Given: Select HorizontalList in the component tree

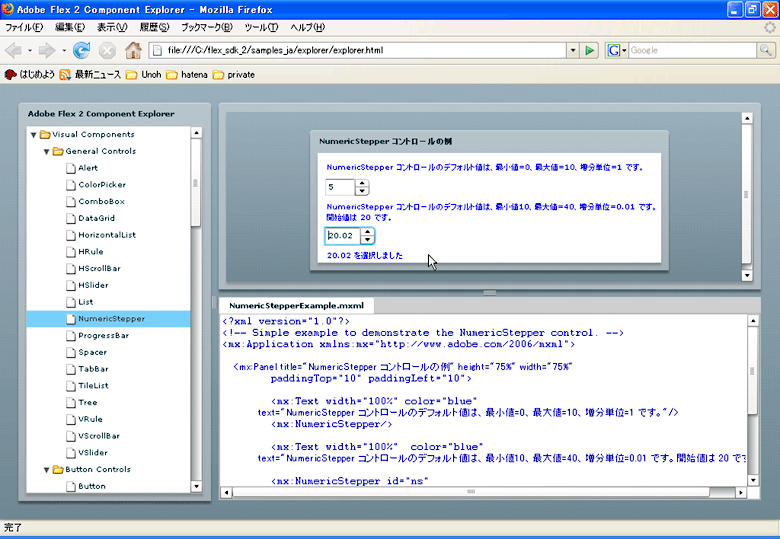Looking at the screenshot, I should [x=108, y=235].
